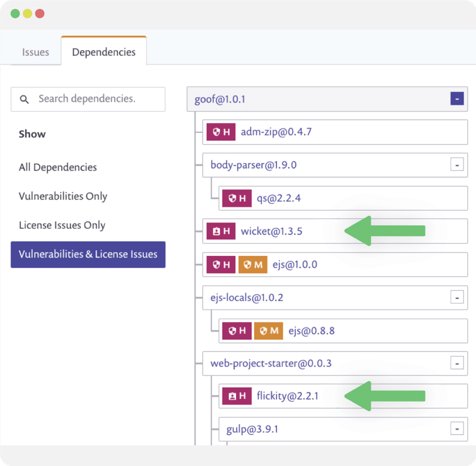Click high license issue badge on wicket@1.3.5
This screenshot has height=466, width=476.
(x=220, y=231)
